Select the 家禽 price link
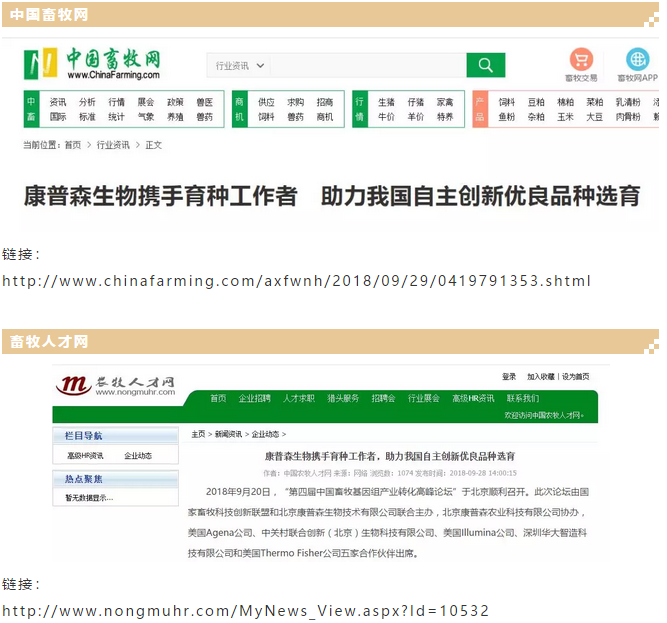Screen dimensions: 667x623 point(445,102)
